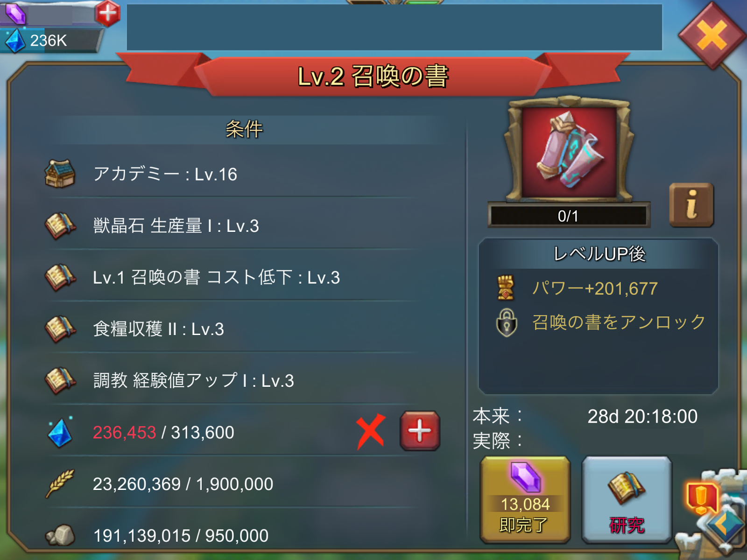Instantly complete for 13,084 gems (即完了)
This screenshot has height=560, width=747.
(x=525, y=500)
